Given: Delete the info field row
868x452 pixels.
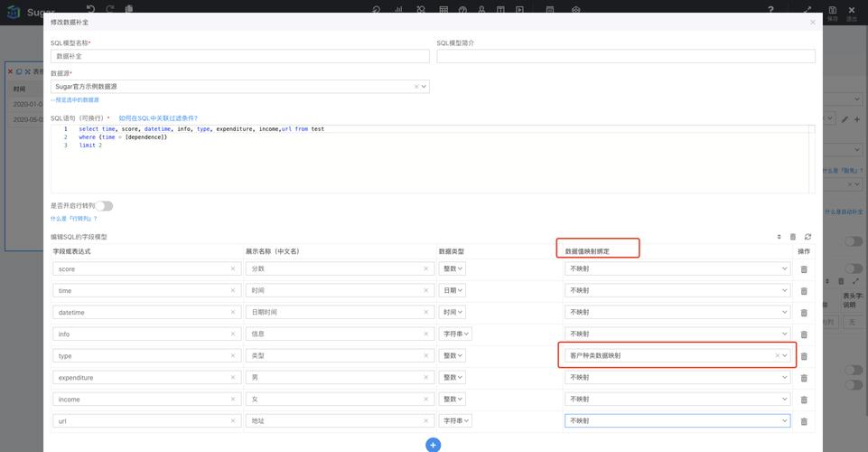Looking at the screenshot, I should pos(804,334).
